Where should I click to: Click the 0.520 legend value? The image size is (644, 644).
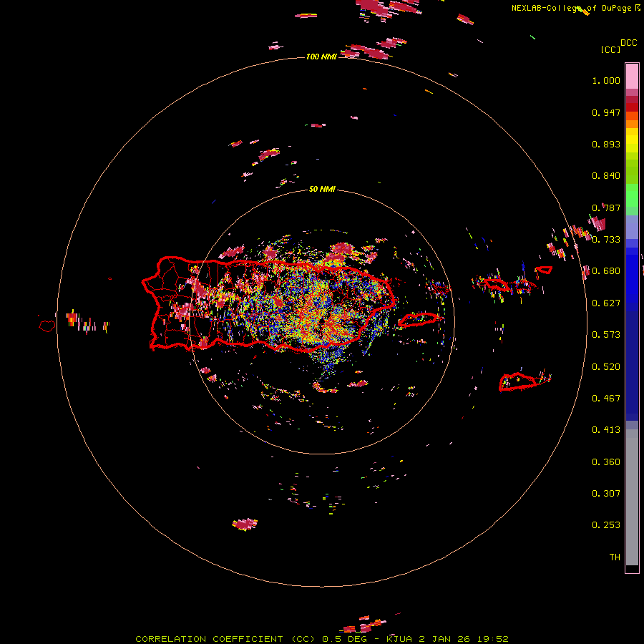606,367
